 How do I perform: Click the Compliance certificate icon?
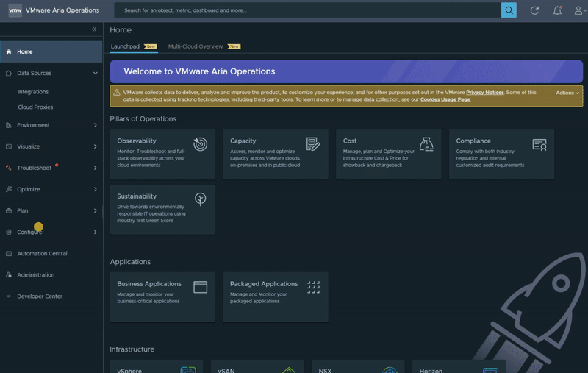[x=539, y=144]
